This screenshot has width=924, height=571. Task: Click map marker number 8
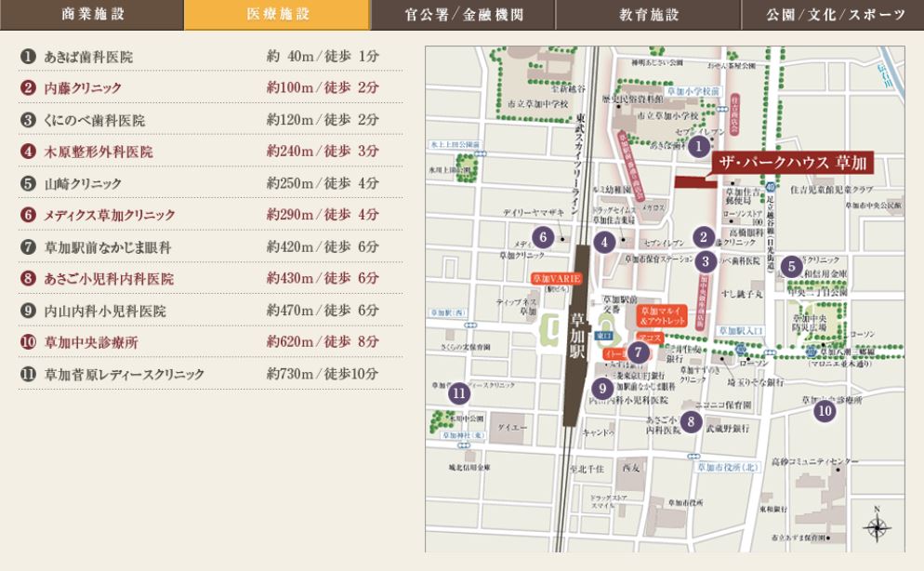pyautogui.click(x=690, y=421)
